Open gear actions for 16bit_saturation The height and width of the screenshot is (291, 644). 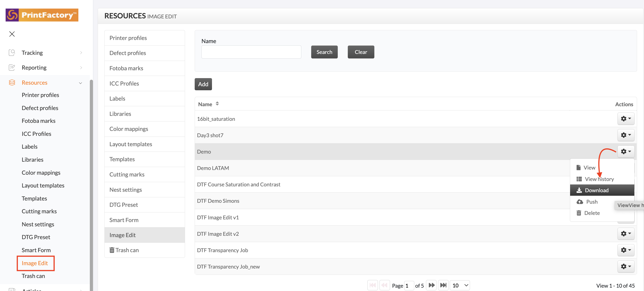[626, 119]
